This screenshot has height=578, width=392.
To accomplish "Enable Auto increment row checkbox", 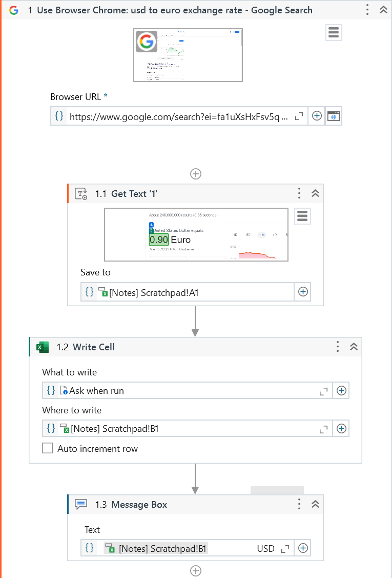I will (48, 448).
